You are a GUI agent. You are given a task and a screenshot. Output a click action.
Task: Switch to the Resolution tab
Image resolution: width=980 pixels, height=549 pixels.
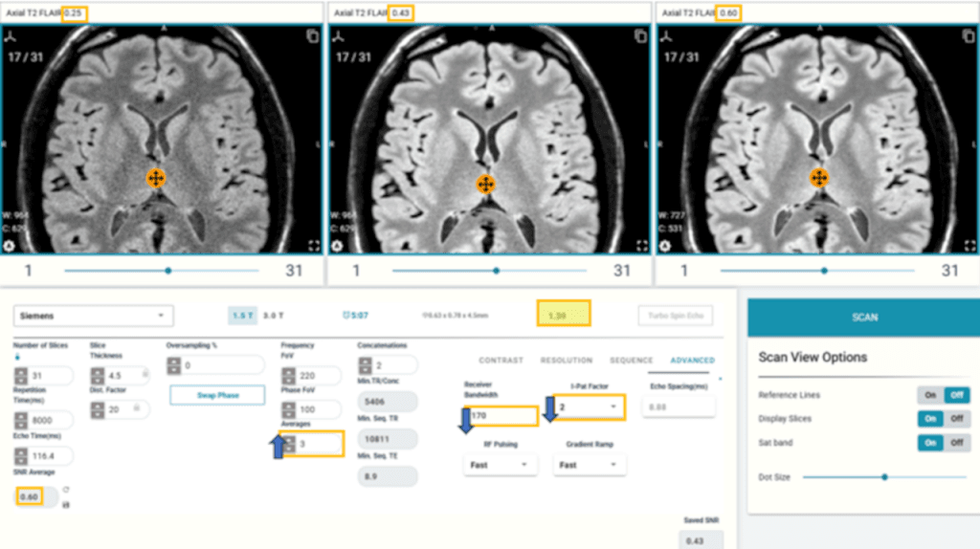pyautogui.click(x=565, y=361)
